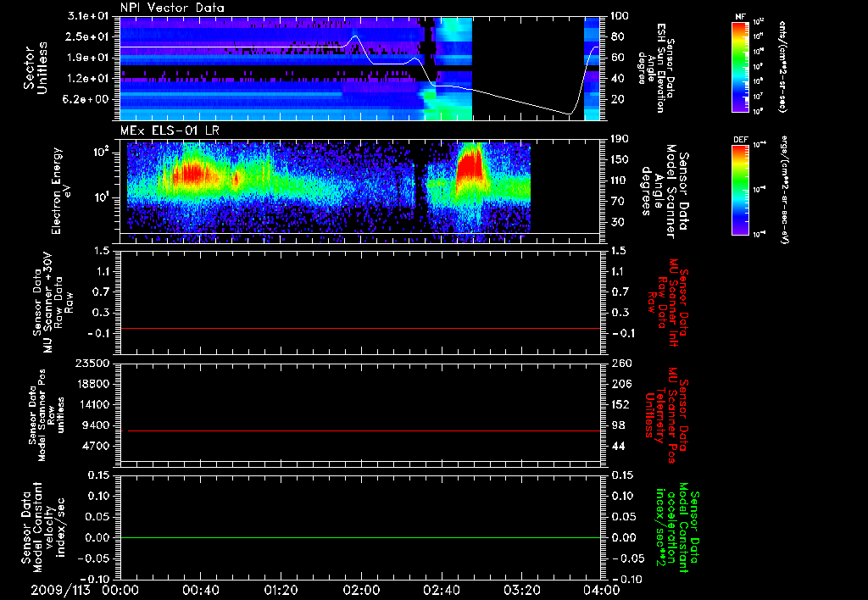Screen dimensions: 868x600
Task: Click the red electron burst near 02:40
Action: tap(471, 166)
